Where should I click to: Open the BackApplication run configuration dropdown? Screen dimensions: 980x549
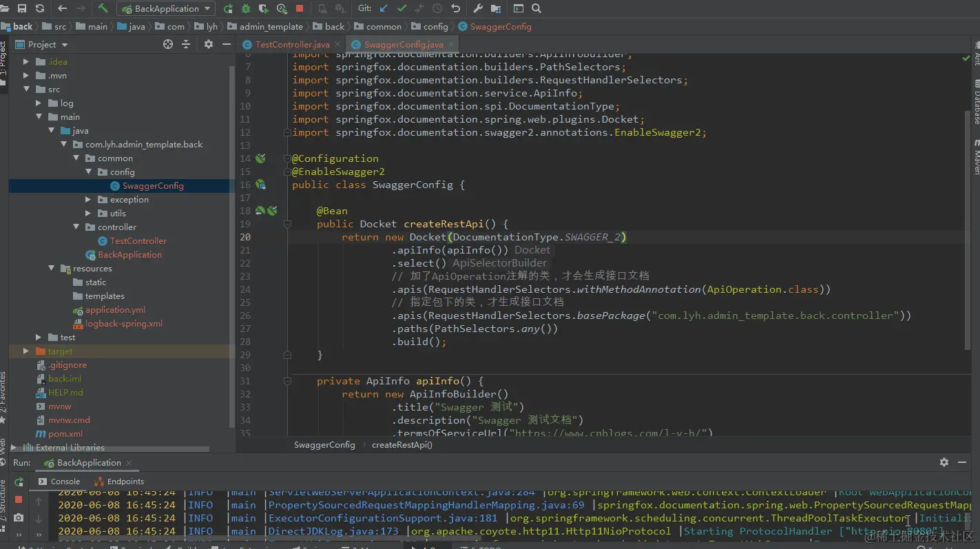[x=166, y=8]
